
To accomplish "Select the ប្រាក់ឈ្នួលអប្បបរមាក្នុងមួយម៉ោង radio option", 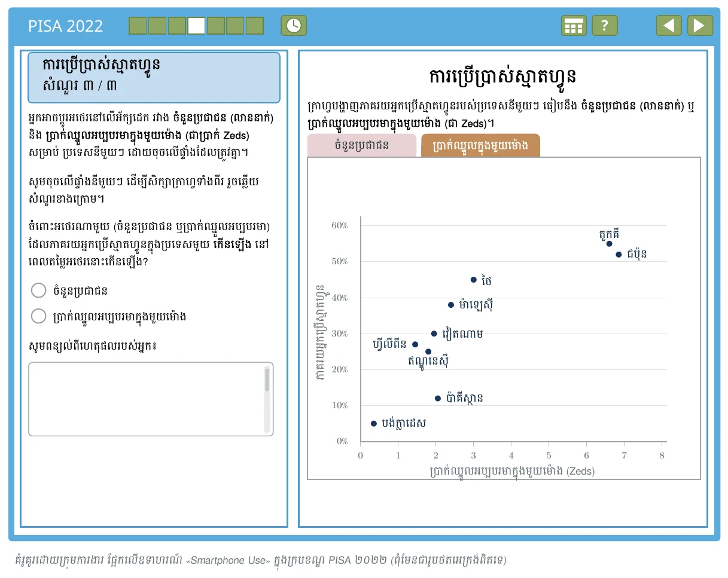I will coord(38,316).
